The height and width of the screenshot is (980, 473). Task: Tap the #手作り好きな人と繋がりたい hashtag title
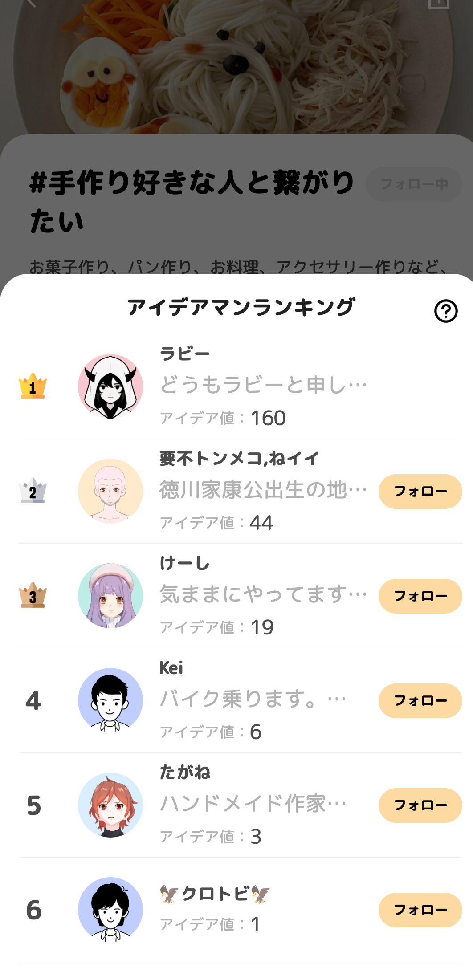click(x=192, y=201)
